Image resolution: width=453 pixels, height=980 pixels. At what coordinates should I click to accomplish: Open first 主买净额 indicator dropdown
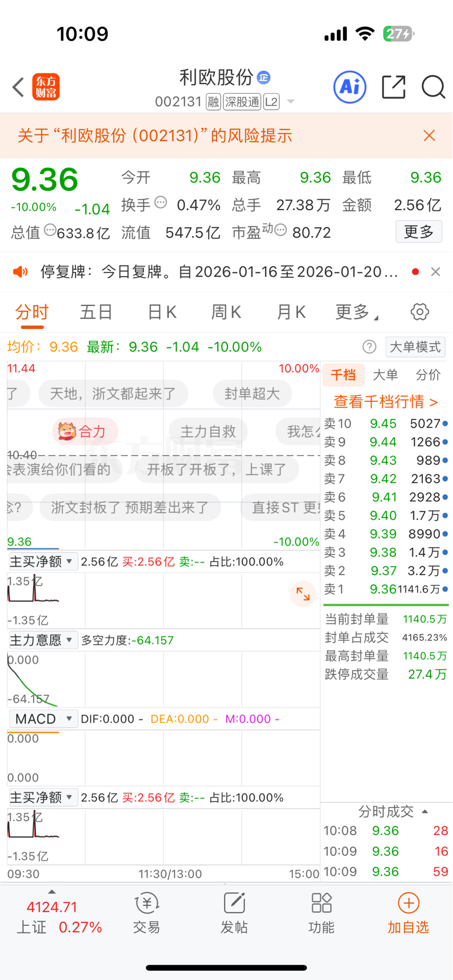[x=42, y=562]
